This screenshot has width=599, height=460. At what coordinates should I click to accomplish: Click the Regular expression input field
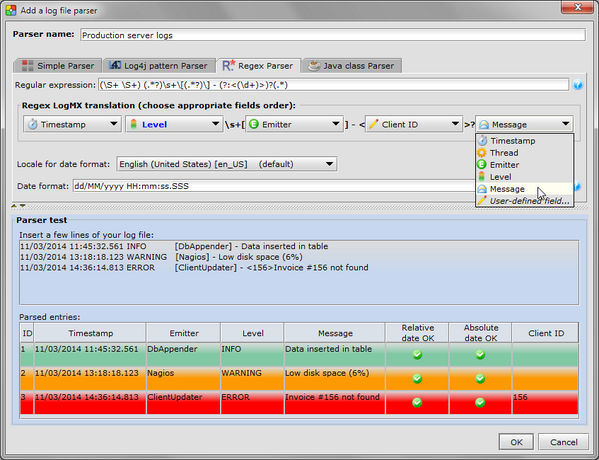333,85
